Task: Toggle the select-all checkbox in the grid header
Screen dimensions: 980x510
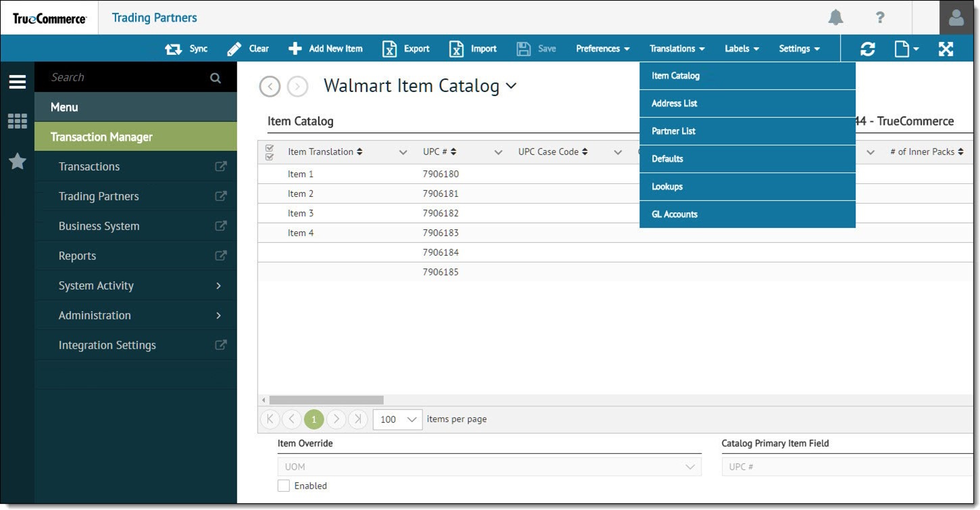Action: point(270,147)
